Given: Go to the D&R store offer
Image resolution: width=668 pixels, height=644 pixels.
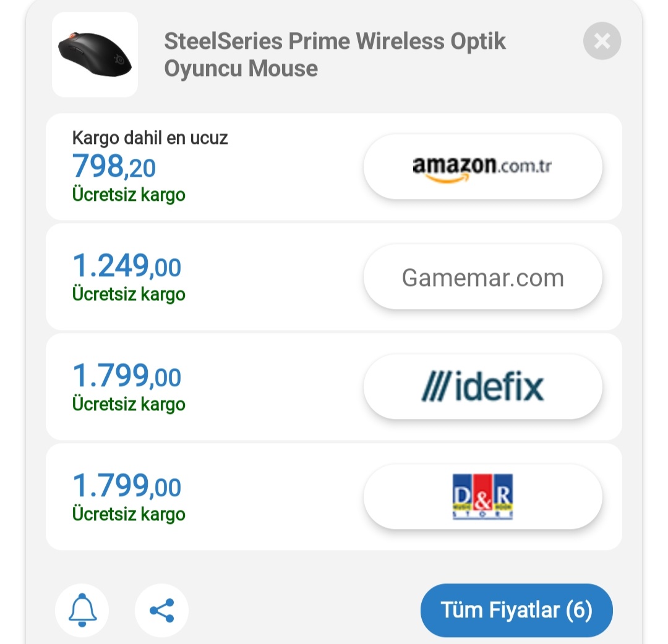Looking at the screenshot, I should pos(482,497).
